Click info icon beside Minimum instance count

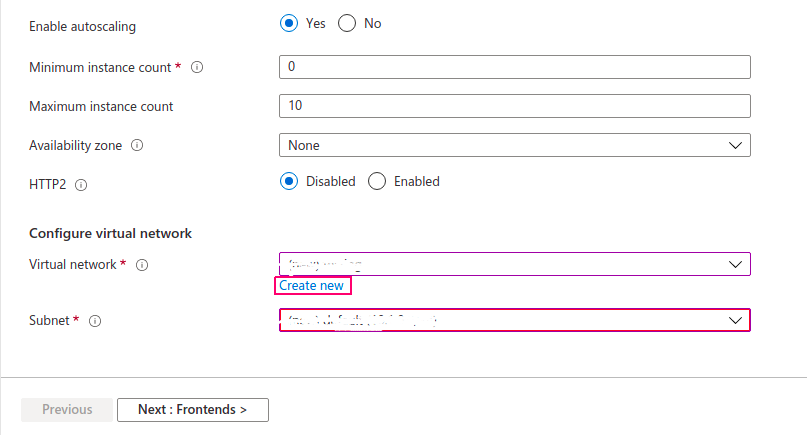(197, 67)
